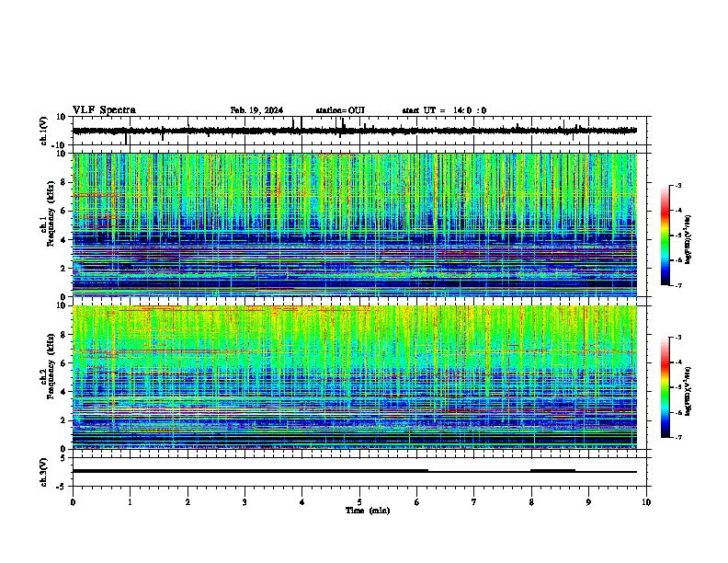Select the "start UT = 14:0 :0" text

(x=444, y=110)
